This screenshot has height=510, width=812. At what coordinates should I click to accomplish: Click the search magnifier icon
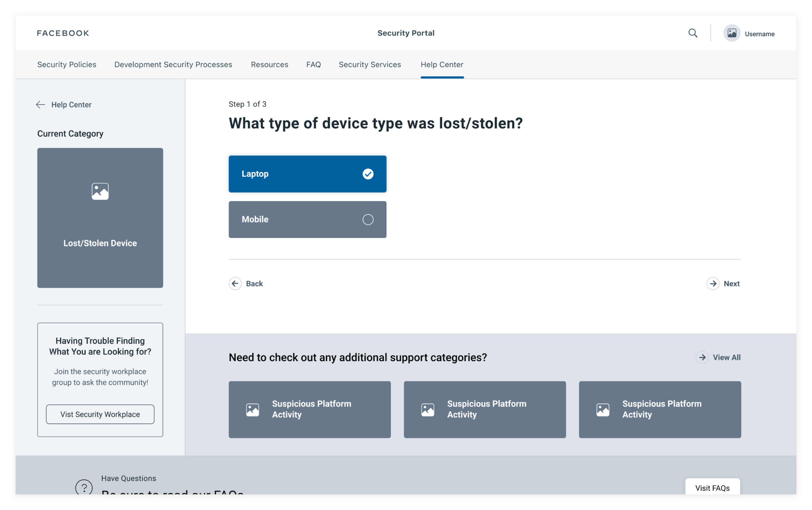click(x=692, y=33)
